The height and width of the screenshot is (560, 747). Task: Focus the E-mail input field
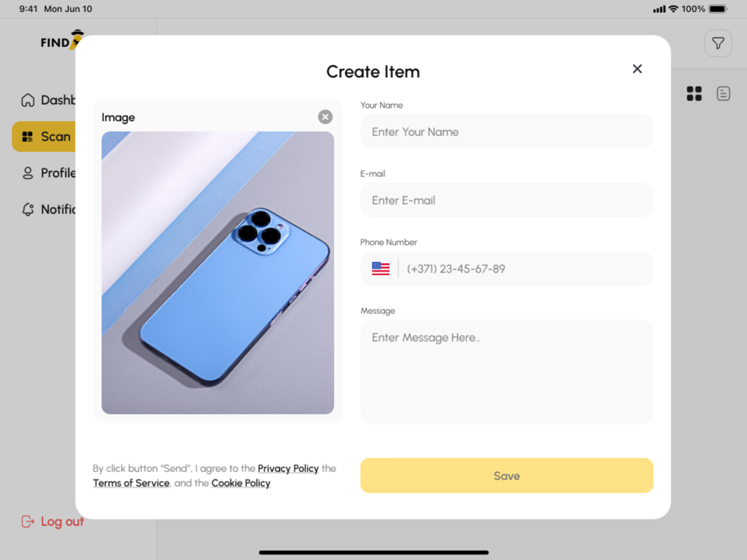pyautogui.click(x=506, y=200)
